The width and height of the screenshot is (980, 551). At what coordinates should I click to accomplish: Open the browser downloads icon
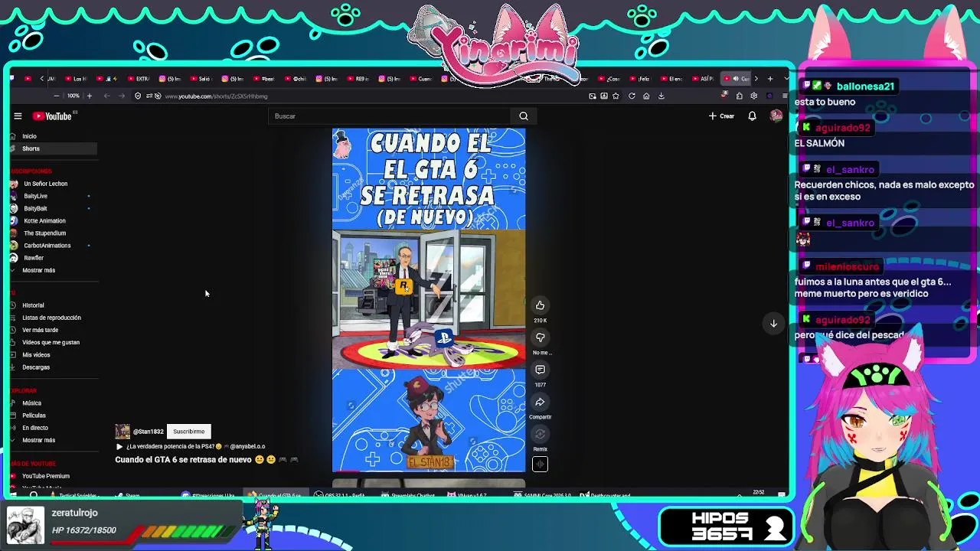[661, 96]
